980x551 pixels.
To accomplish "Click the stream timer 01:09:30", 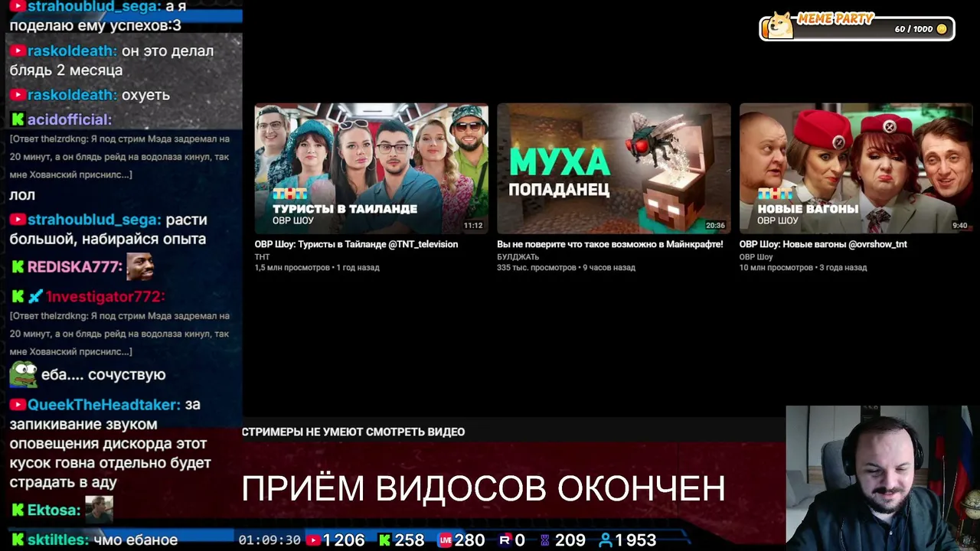I will point(269,540).
